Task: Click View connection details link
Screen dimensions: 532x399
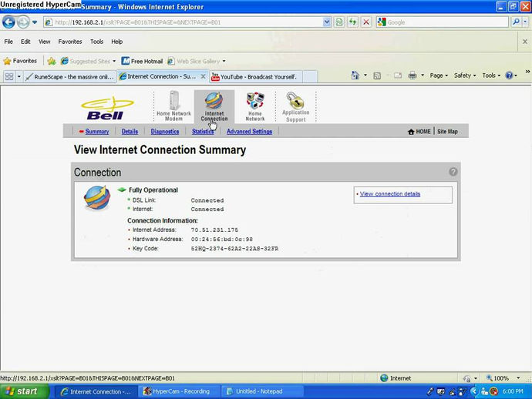Action: coord(390,194)
